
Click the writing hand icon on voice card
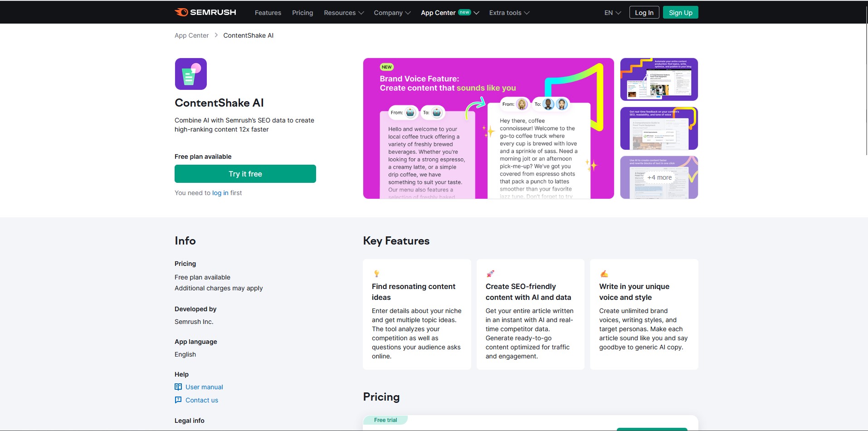[x=604, y=274]
